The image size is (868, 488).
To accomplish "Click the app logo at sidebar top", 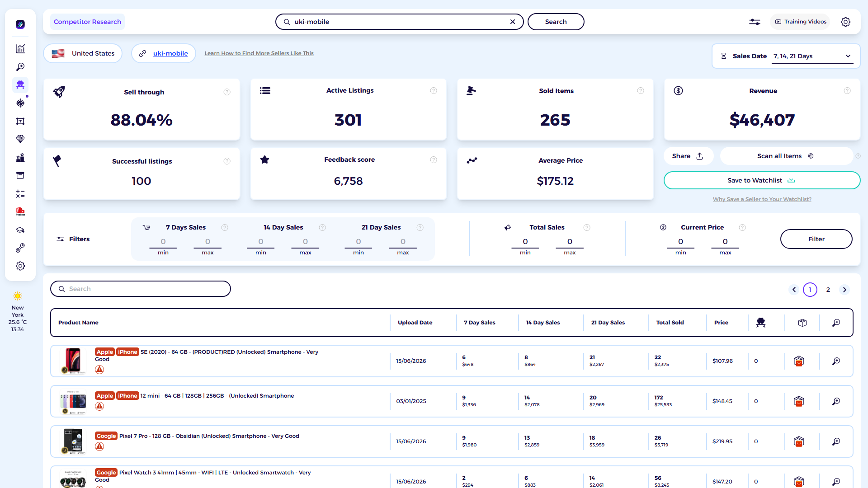I will [20, 24].
